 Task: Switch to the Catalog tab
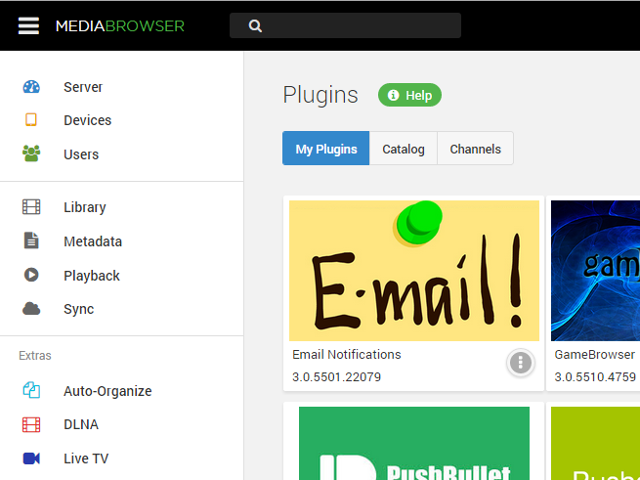(403, 148)
